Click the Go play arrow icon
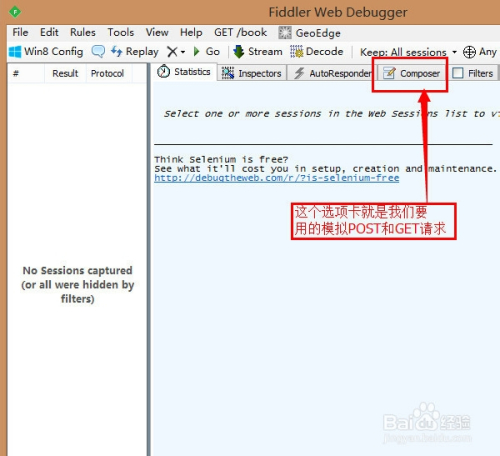Screen dimensions: 500x456 pos(196,52)
